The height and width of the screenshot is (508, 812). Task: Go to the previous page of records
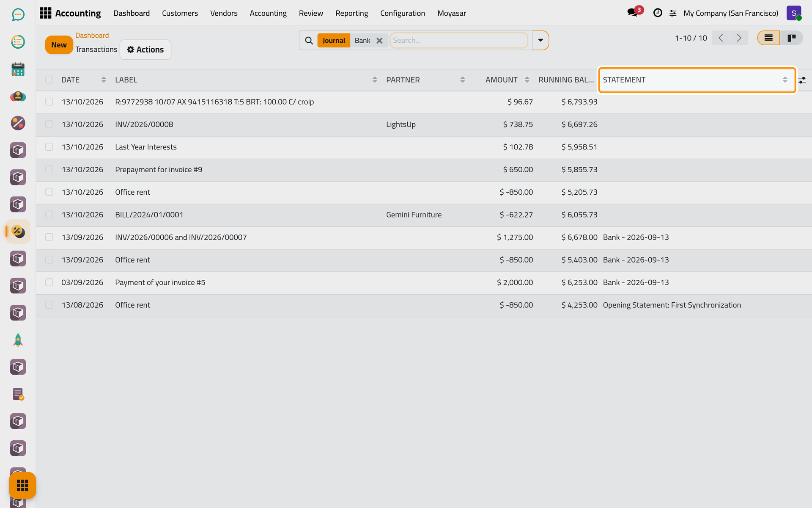[x=721, y=38]
